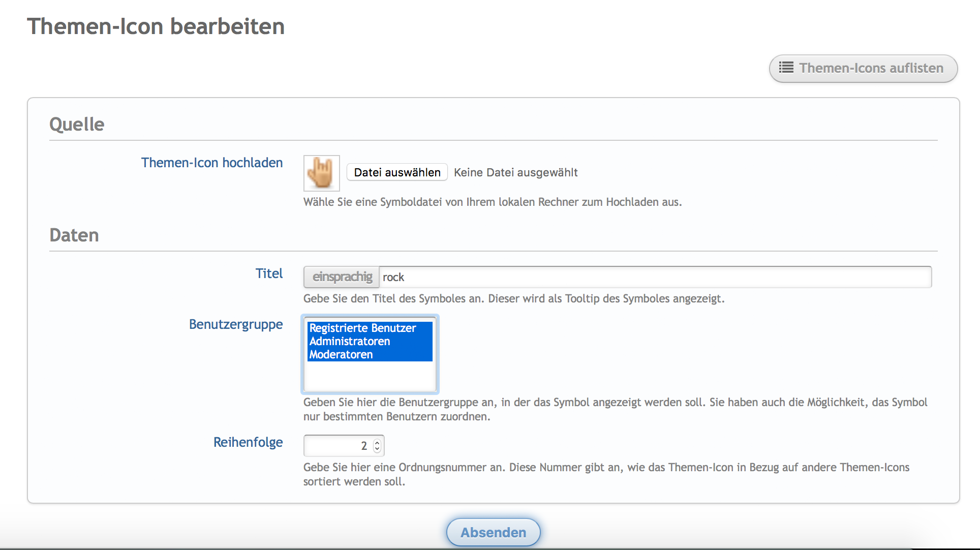Click into the Titel field containing rock
980x550 pixels.
point(655,277)
